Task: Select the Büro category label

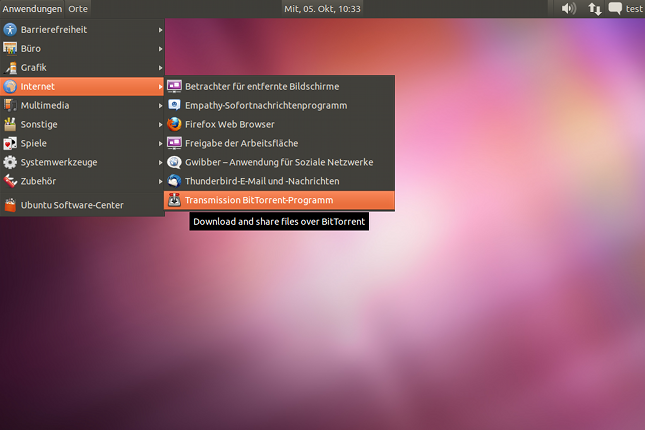Action: [31, 49]
